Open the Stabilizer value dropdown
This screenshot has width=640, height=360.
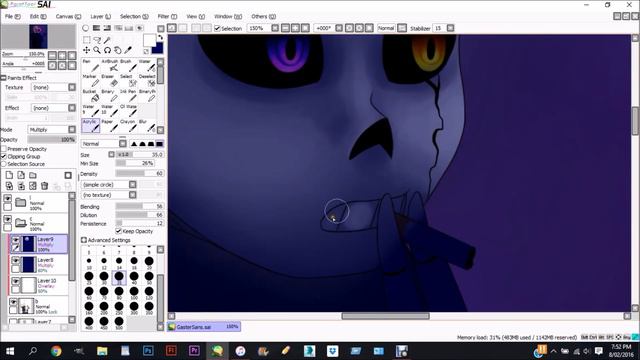450,28
